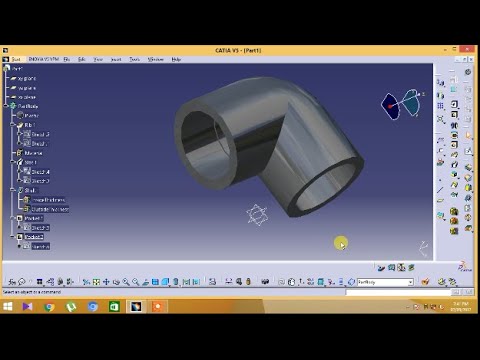This screenshot has width=480, height=360.
Task: Activate the Rotate view tool
Action: coord(116,282)
